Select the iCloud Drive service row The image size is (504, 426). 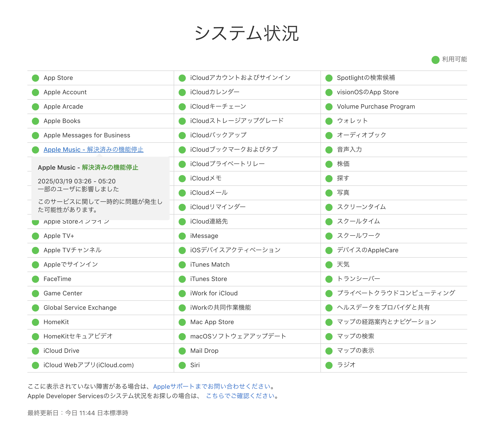point(61,351)
